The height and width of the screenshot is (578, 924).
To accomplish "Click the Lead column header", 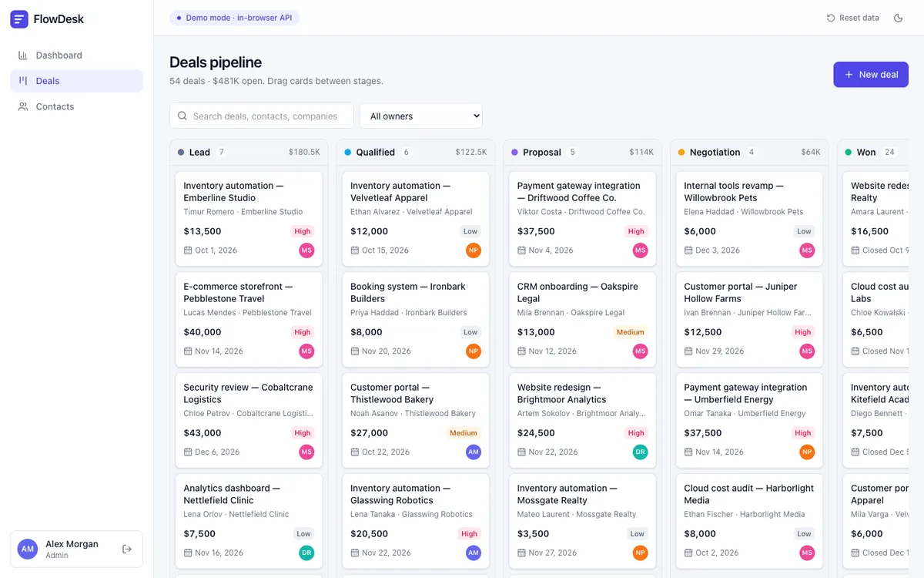I will 249,153.
